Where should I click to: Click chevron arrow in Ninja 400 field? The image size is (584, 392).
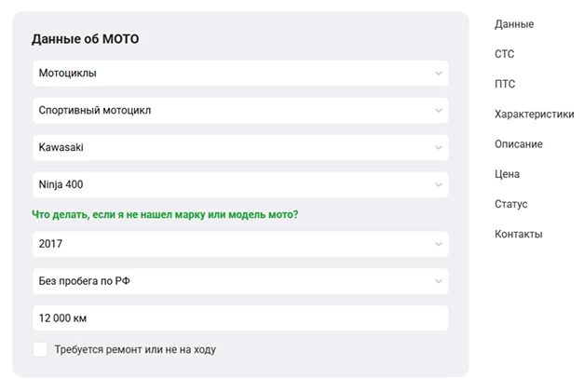click(438, 184)
